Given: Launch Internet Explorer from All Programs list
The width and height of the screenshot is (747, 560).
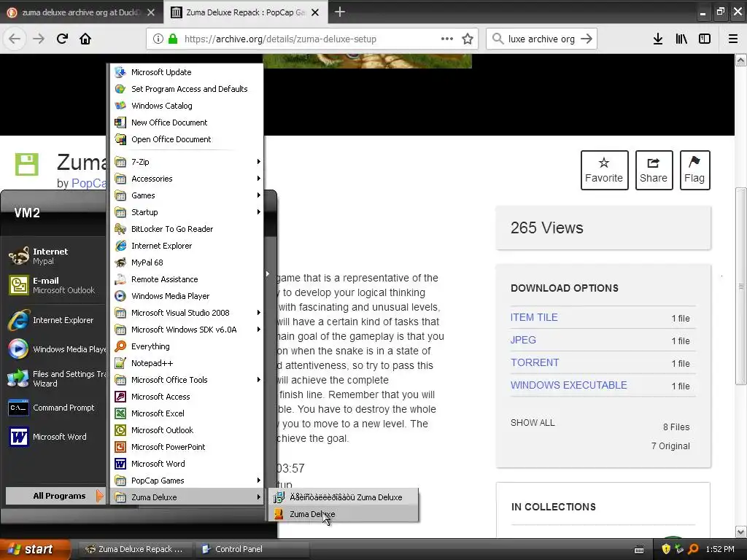Looking at the screenshot, I should 187,246.
